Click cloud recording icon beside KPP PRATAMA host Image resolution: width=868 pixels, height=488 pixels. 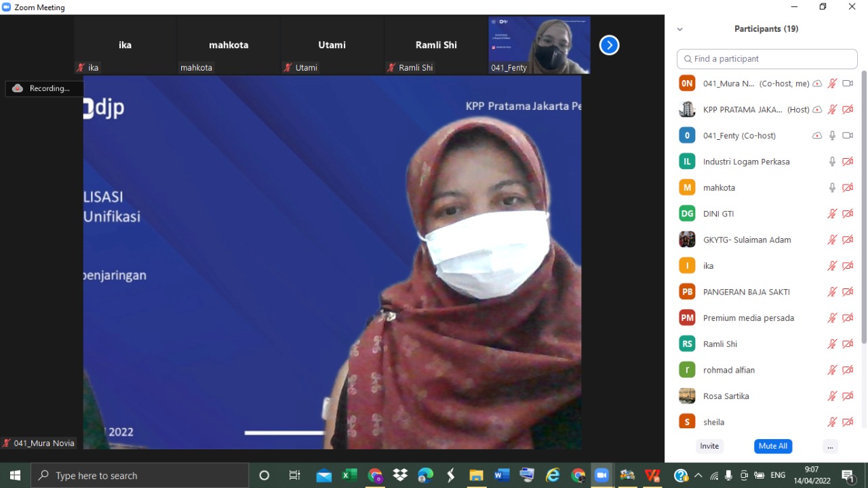pos(817,109)
